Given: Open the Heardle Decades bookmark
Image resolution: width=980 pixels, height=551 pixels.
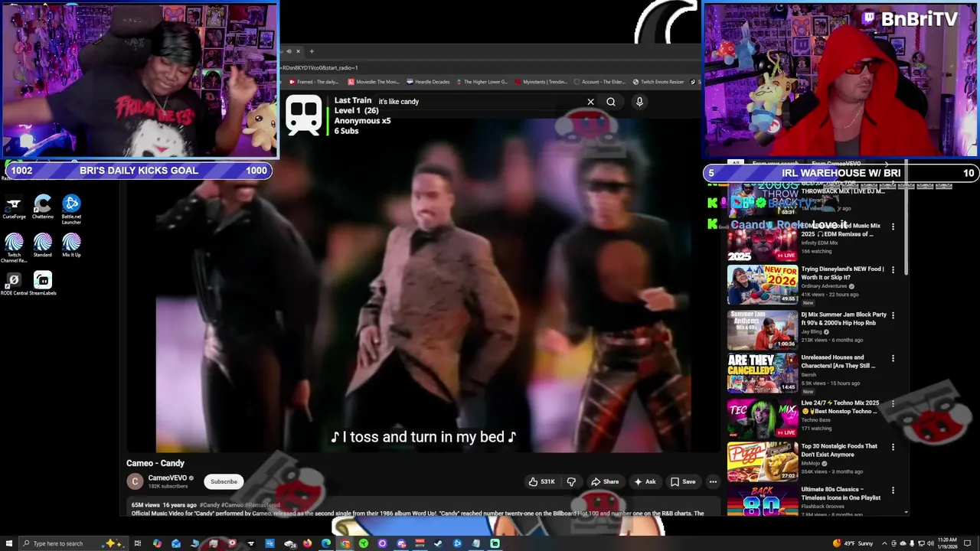Looking at the screenshot, I should click(429, 82).
